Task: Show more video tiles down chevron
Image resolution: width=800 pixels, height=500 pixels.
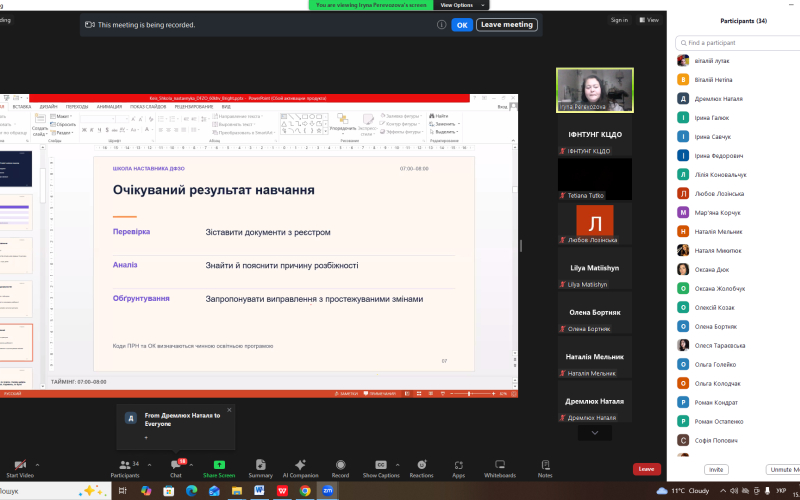Action: click(x=594, y=433)
